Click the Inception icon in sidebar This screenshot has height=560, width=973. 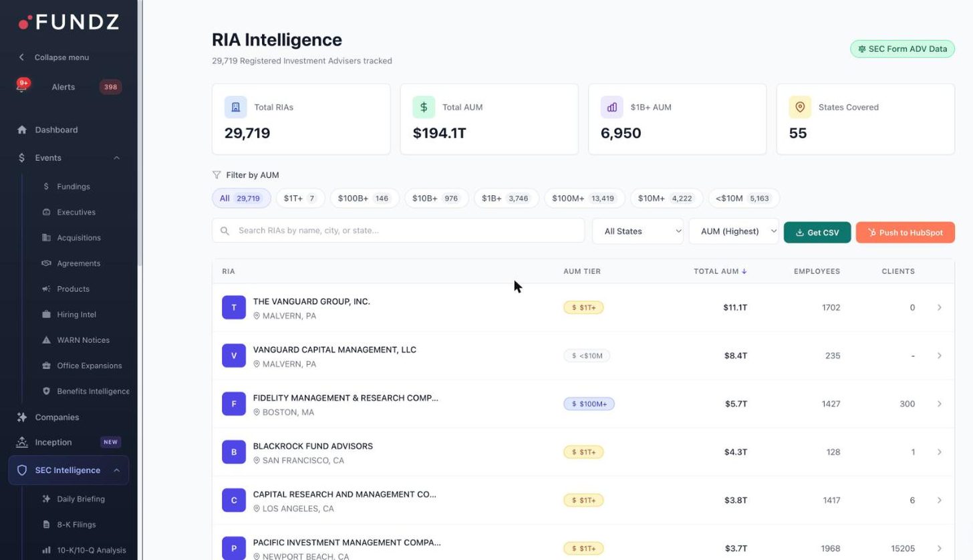pos(22,442)
